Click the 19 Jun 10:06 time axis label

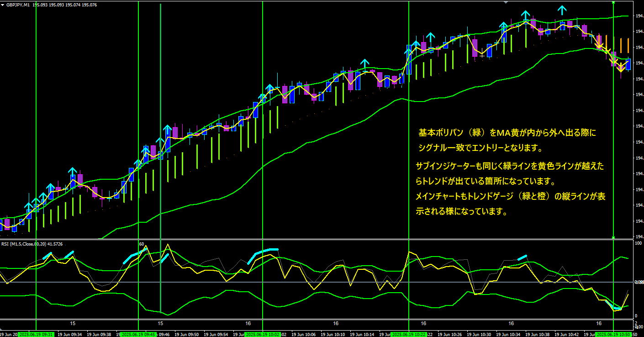(305, 334)
